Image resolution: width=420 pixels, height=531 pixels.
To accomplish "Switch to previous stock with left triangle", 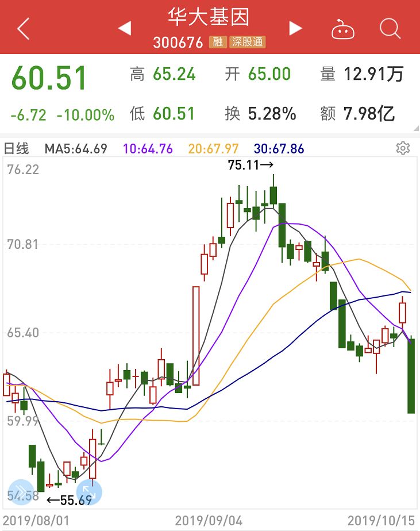I will coord(125,28).
